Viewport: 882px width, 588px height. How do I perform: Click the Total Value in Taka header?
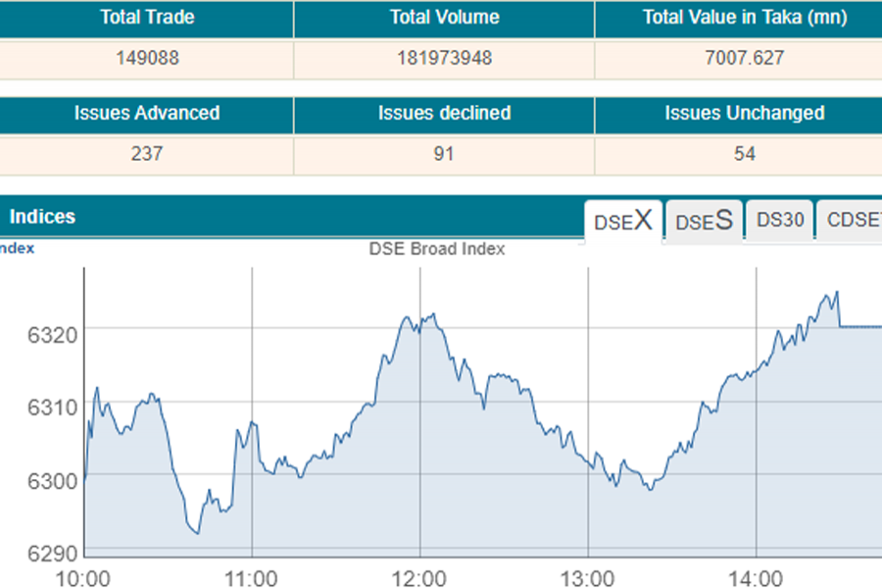pyautogui.click(x=745, y=18)
